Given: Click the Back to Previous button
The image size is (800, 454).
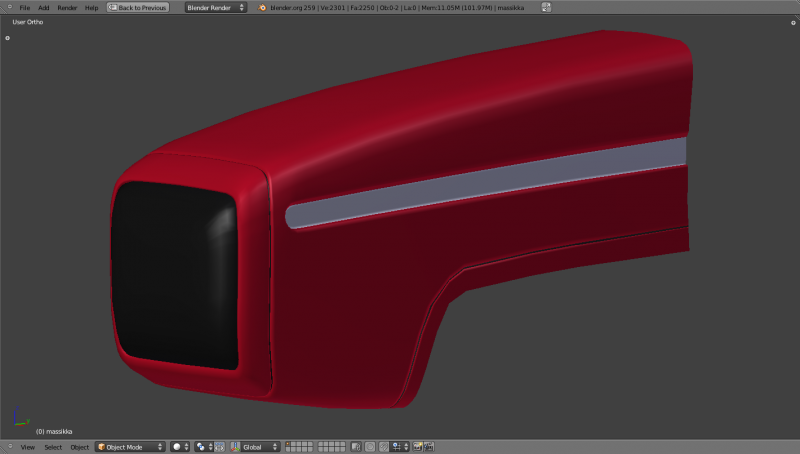Looking at the screenshot, I should (138, 7).
